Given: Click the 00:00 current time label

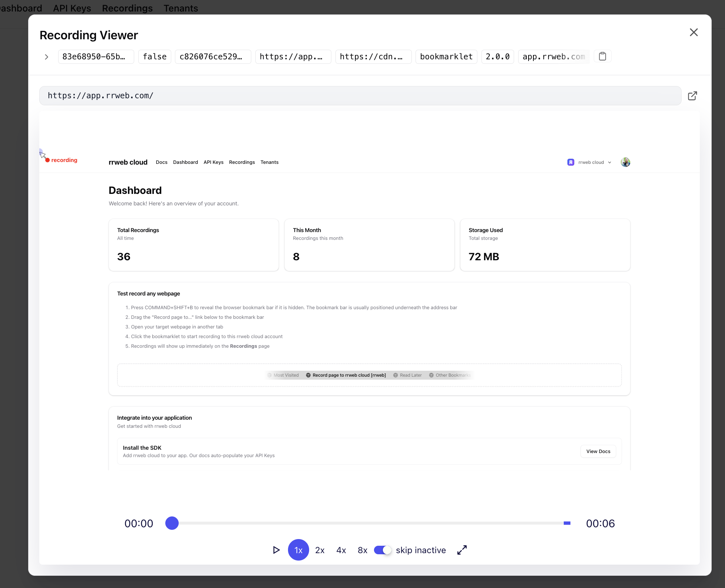Looking at the screenshot, I should coord(139,523).
